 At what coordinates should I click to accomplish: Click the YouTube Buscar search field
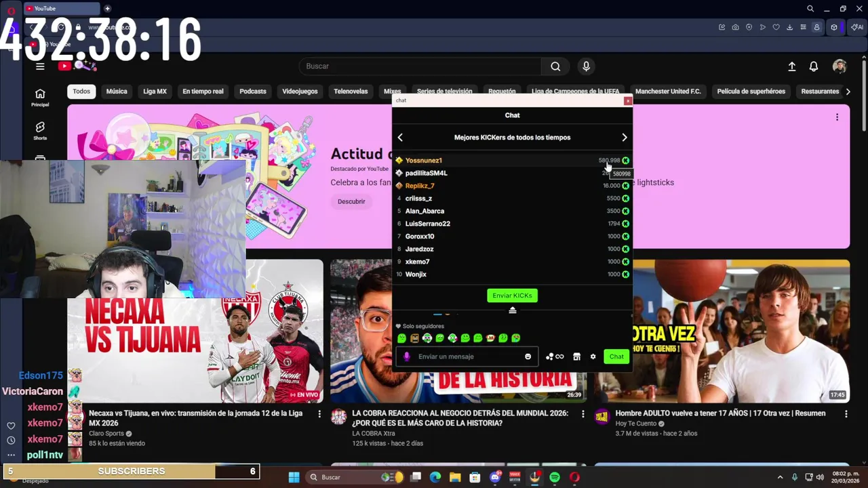click(420, 66)
